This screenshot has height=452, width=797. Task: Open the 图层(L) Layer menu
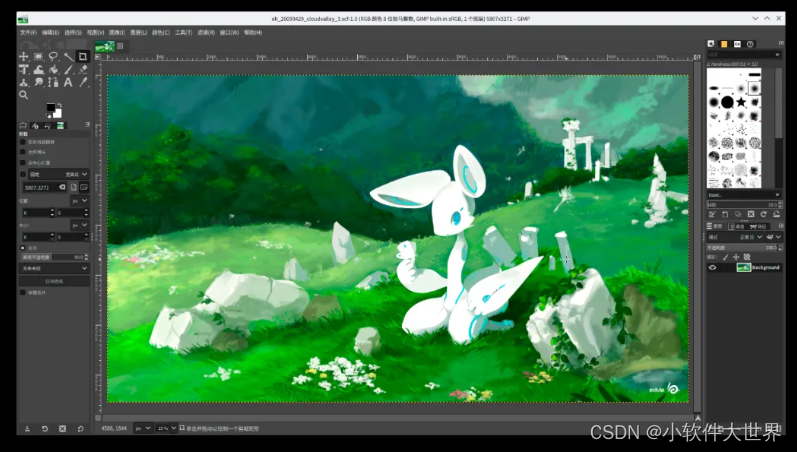(138, 33)
